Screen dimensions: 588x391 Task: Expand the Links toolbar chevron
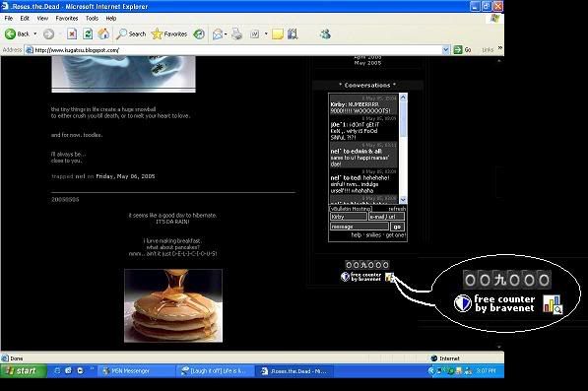coord(500,48)
